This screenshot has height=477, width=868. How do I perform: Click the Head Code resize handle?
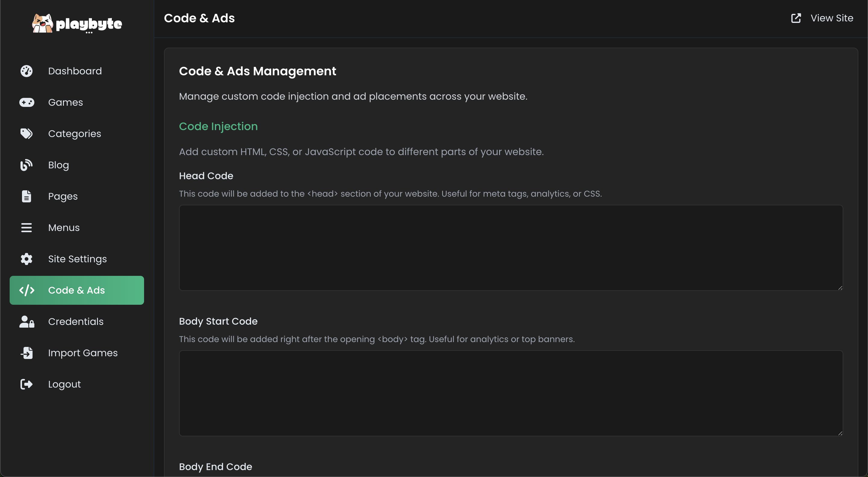(840, 288)
